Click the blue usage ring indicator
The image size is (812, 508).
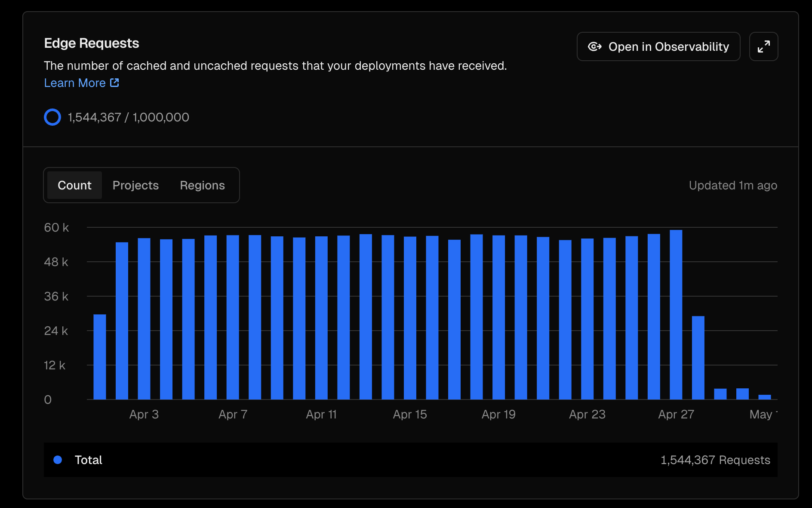click(52, 117)
